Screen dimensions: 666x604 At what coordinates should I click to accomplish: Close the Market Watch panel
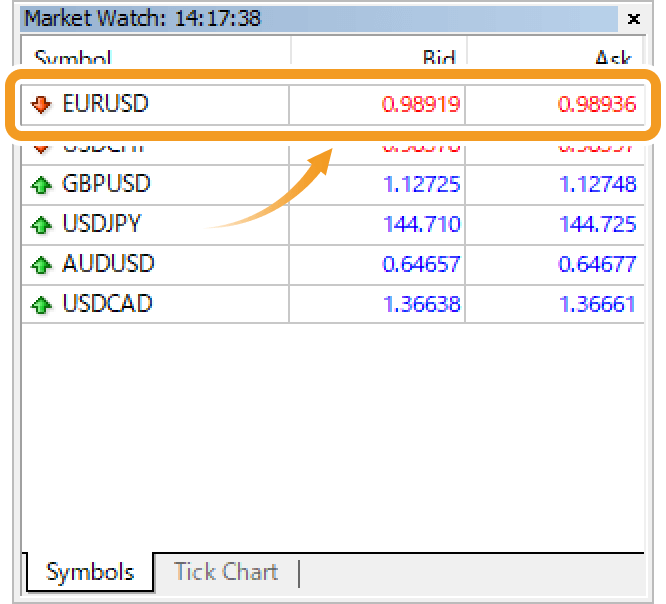click(x=633, y=18)
